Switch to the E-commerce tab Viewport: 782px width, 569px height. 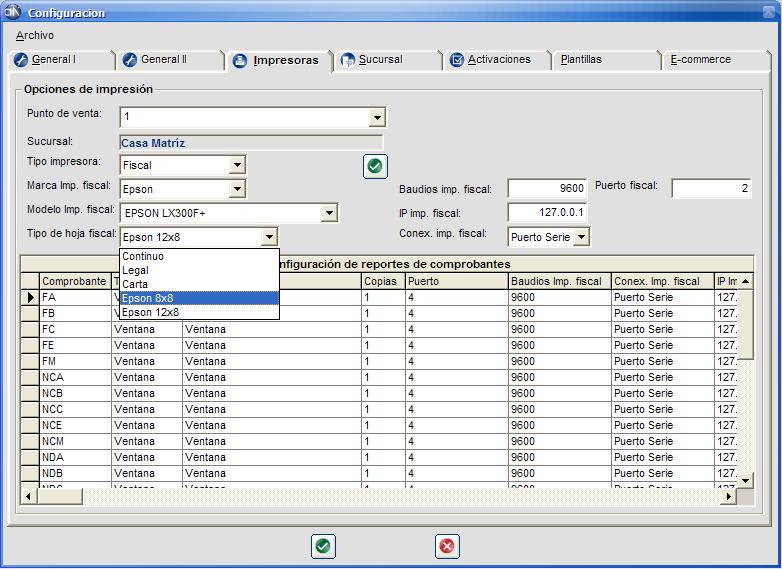717,60
